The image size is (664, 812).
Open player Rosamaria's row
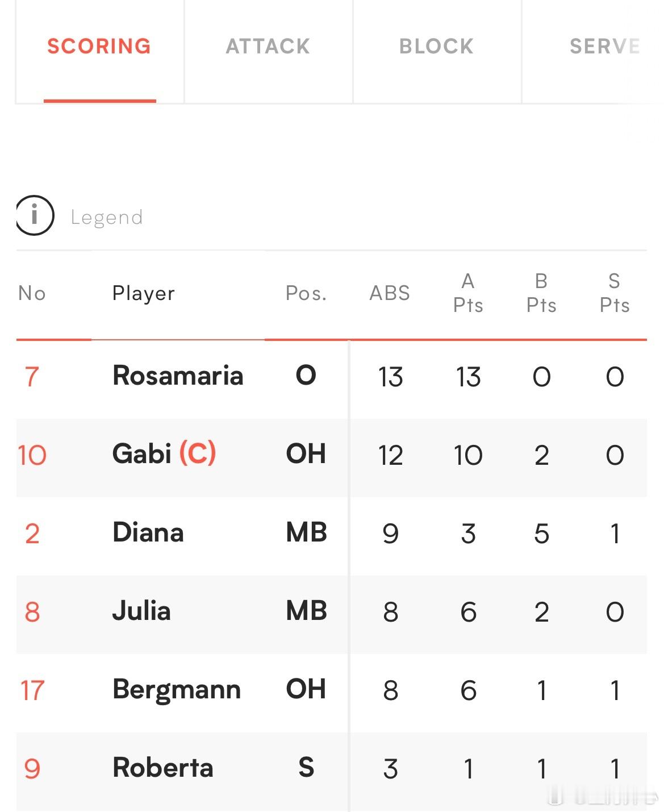pos(332,376)
